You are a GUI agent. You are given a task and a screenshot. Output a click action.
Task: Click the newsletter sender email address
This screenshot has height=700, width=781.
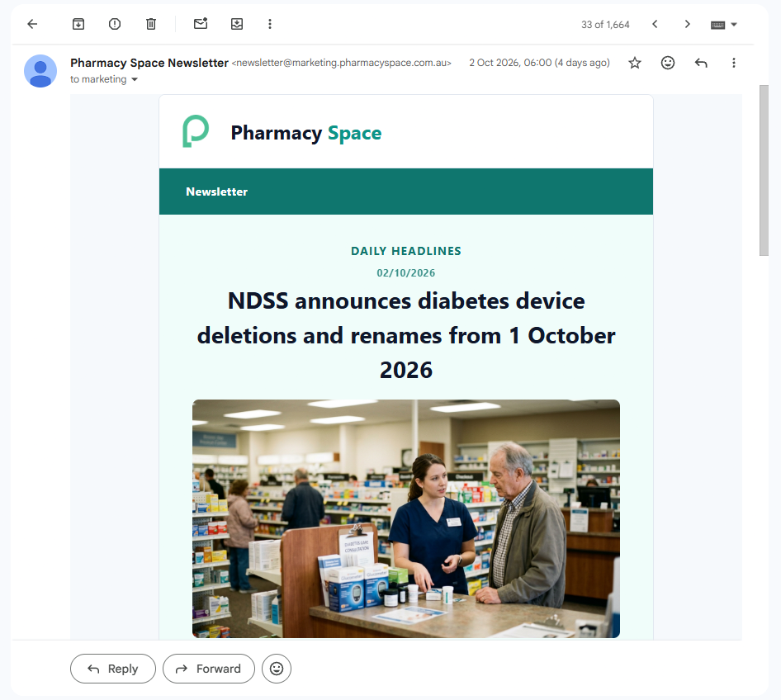[341, 63]
